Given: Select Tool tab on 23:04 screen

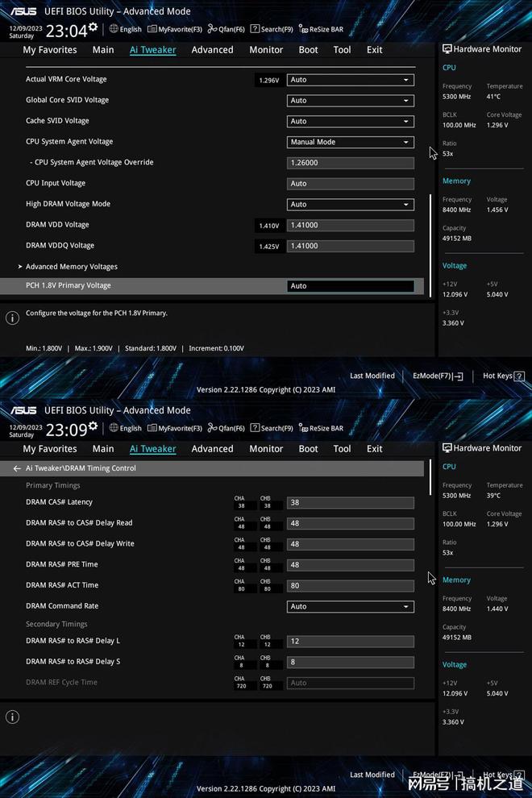Looking at the screenshot, I should (342, 50).
